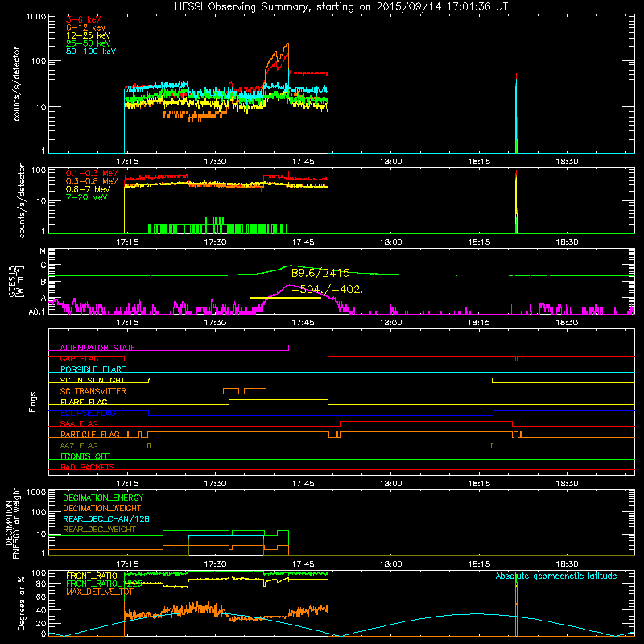Select the PARTICLE_FLAG label
This screenshot has height=644, width=644.
click(90, 435)
